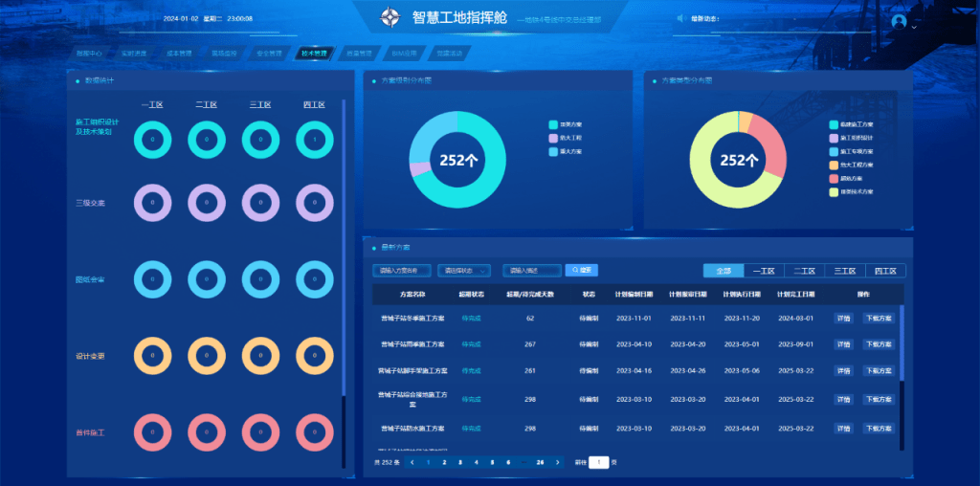Click the compass logo beside the dashboard title

point(390,18)
